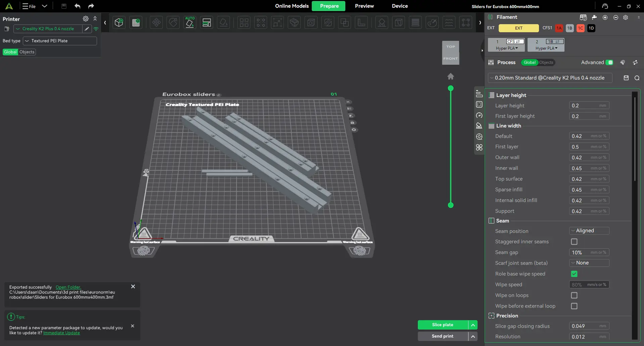The width and height of the screenshot is (644, 346).
Task: Dismiss the Tips update notification
Action: (x=133, y=326)
